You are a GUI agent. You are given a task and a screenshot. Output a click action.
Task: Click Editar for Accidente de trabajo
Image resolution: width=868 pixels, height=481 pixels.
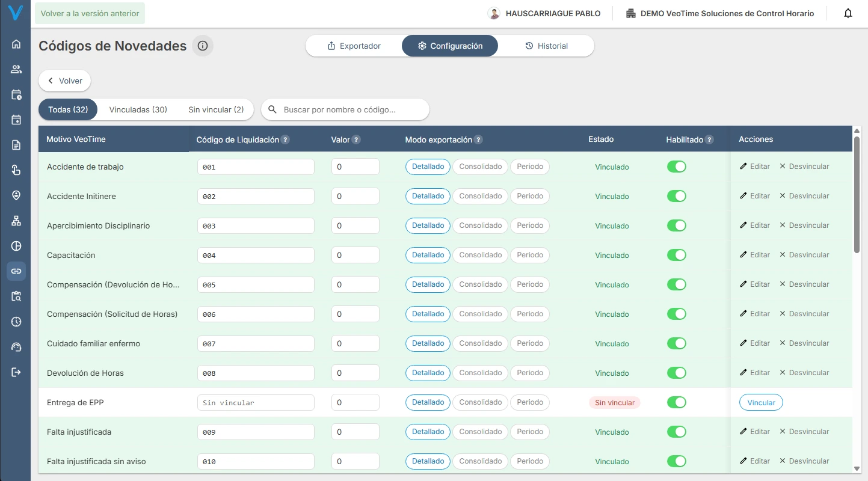tap(755, 167)
